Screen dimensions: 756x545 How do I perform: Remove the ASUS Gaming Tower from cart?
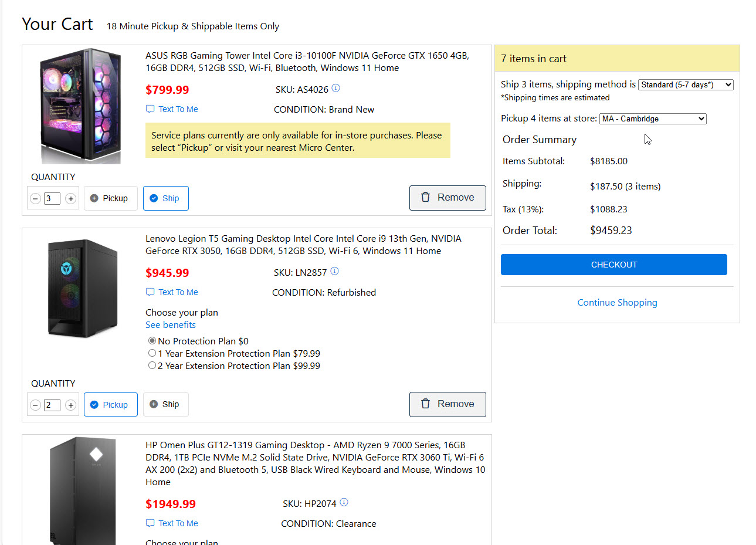448,198
